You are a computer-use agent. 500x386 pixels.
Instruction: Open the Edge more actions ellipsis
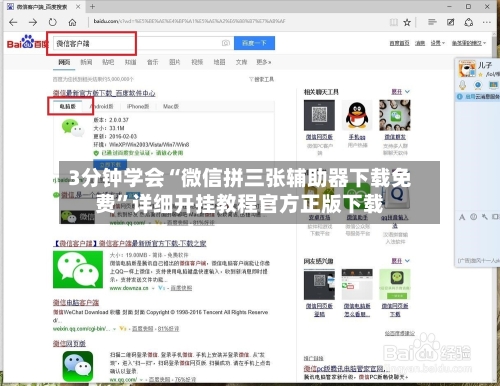pos(487,22)
